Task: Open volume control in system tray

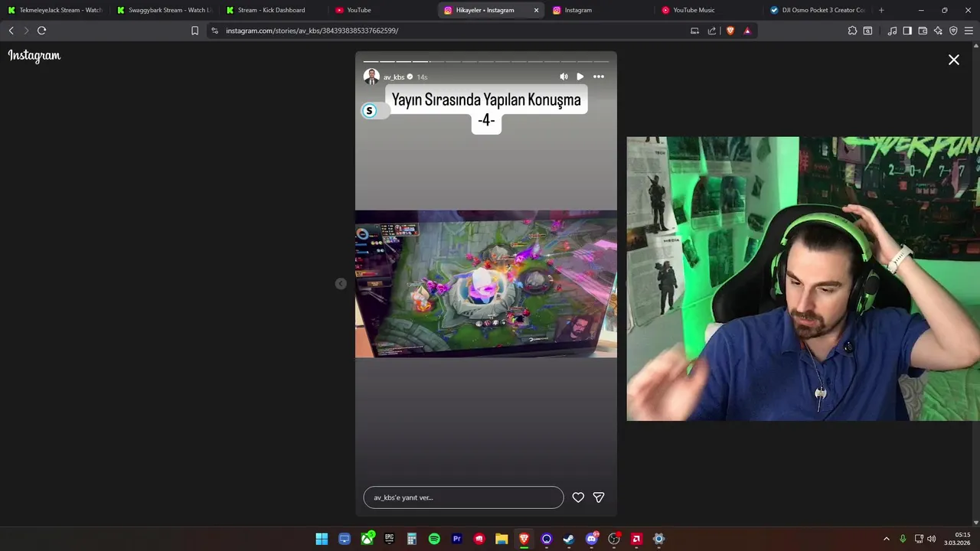Action: click(x=932, y=539)
